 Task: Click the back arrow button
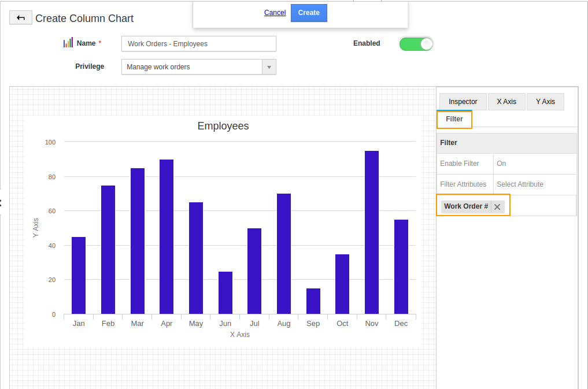[21, 18]
